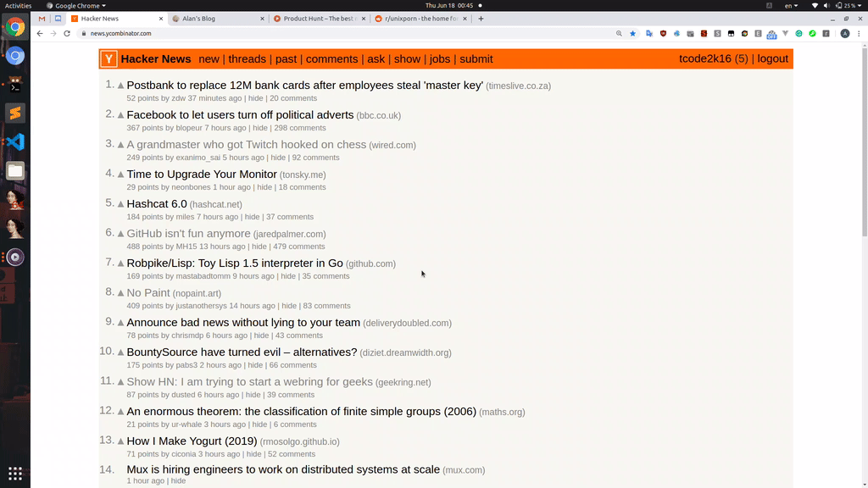Screen dimensions: 868x488
Task: Open the 'jobs' nav link
Action: click(x=440, y=59)
